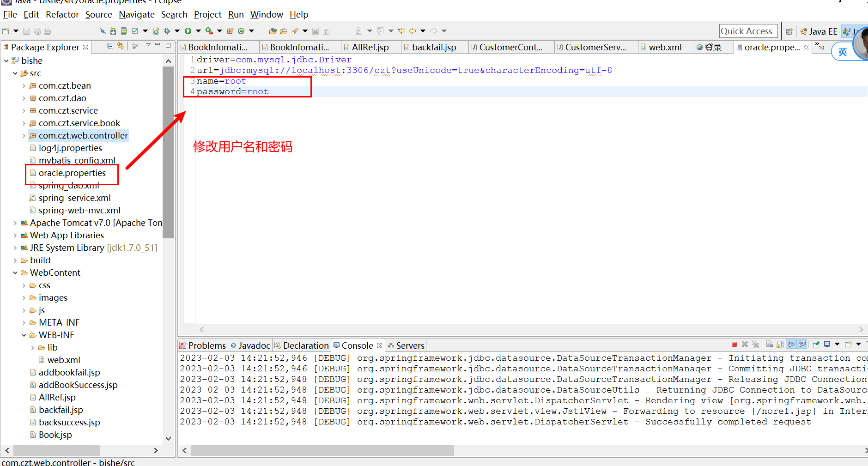Viewport: 868px width, 466px height.
Task: Click Remove Launch gray X icon
Action: [x=745, y=345]
